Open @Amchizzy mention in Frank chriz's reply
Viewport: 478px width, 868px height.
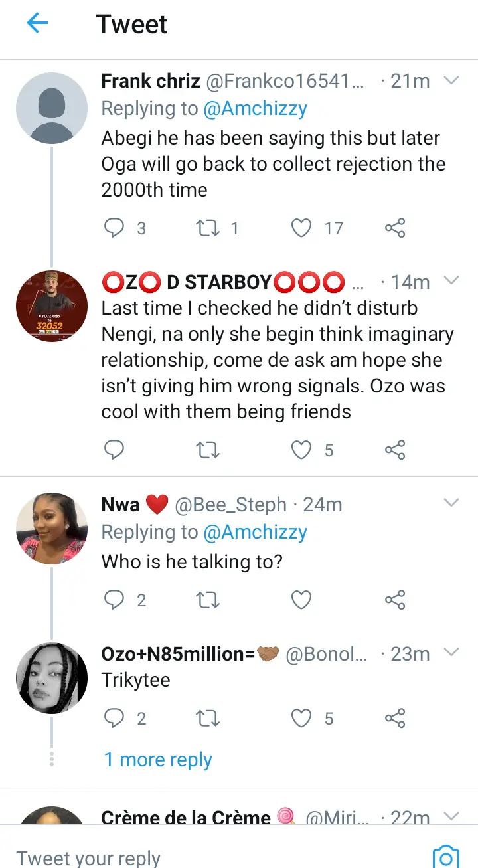click(x=256, y=109)
